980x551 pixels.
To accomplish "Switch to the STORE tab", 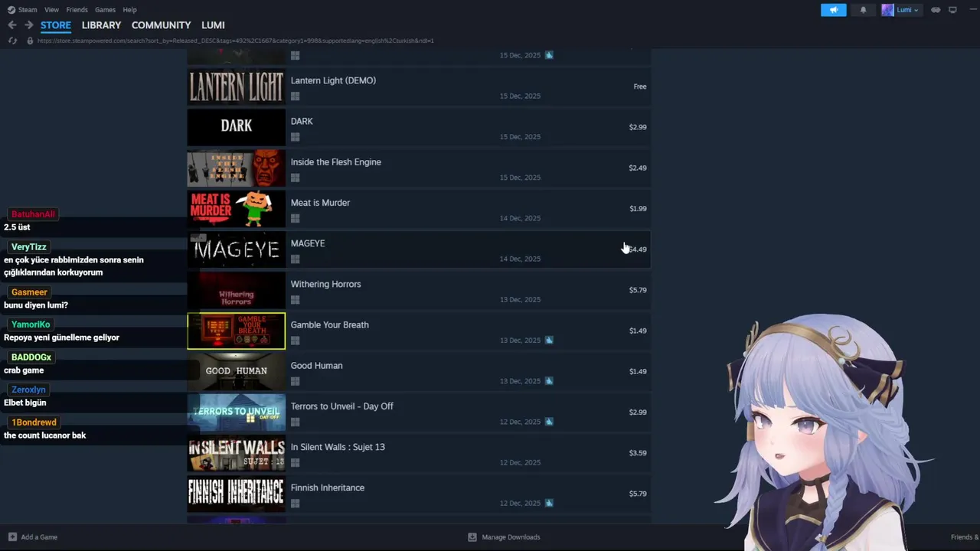I will coord(56,25).
